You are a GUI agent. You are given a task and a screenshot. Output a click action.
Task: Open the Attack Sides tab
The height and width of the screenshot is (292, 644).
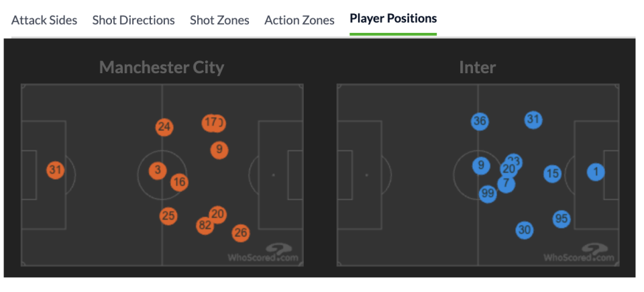click(x=44, y=20)
